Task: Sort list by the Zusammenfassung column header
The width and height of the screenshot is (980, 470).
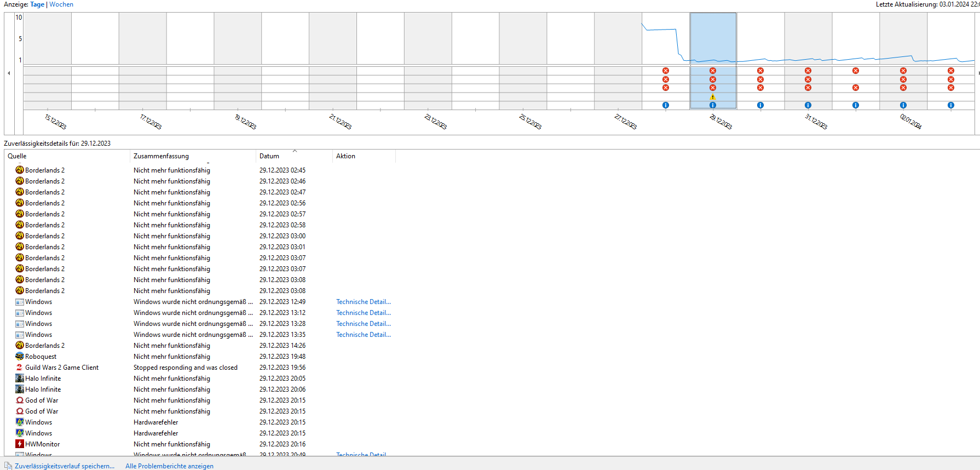Action: pyautogui.click(x=193, y=156)
